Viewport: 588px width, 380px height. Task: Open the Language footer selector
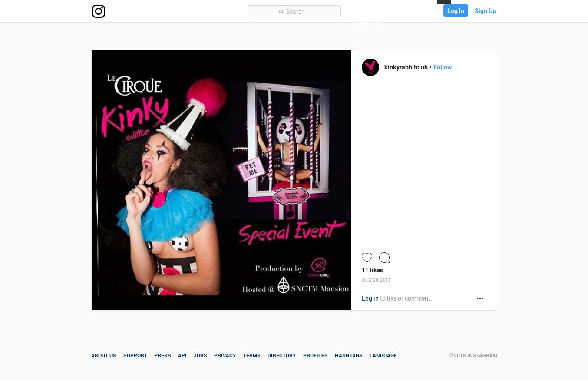(383, 355)
